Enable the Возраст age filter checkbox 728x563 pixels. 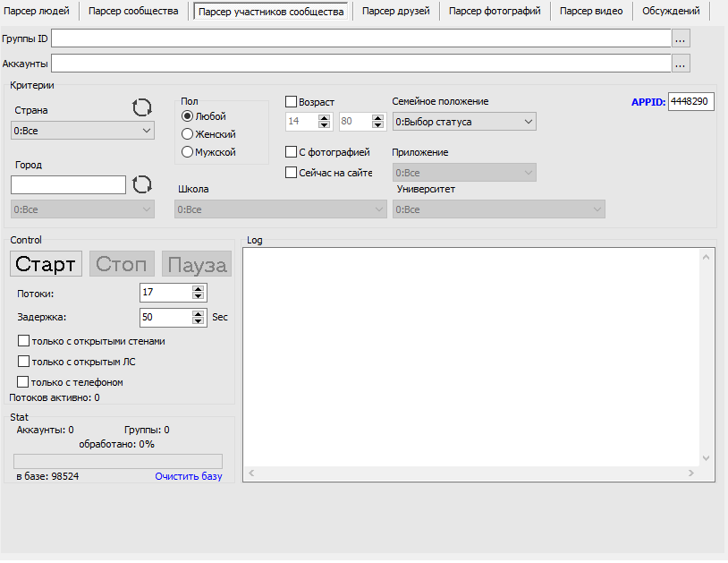292,102
